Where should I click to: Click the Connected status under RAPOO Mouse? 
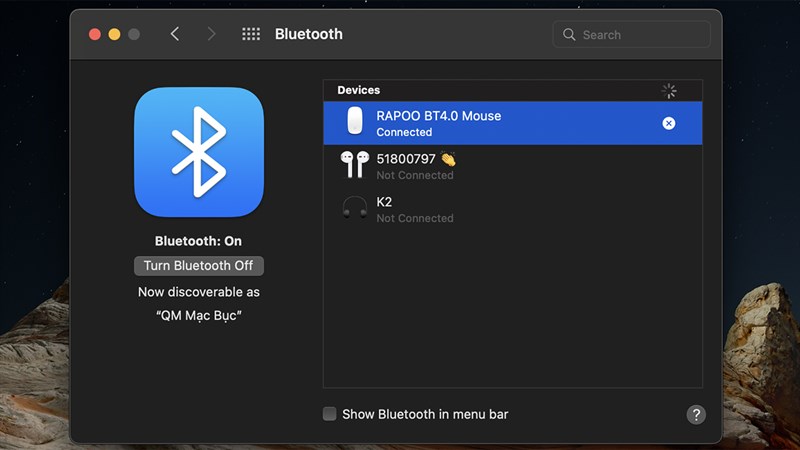(404, 132)
